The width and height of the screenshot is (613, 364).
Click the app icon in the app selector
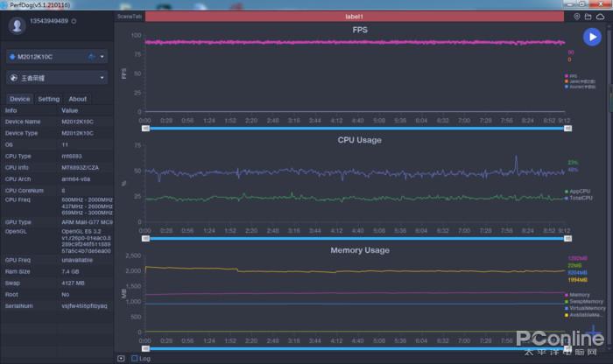coord(14,78)
